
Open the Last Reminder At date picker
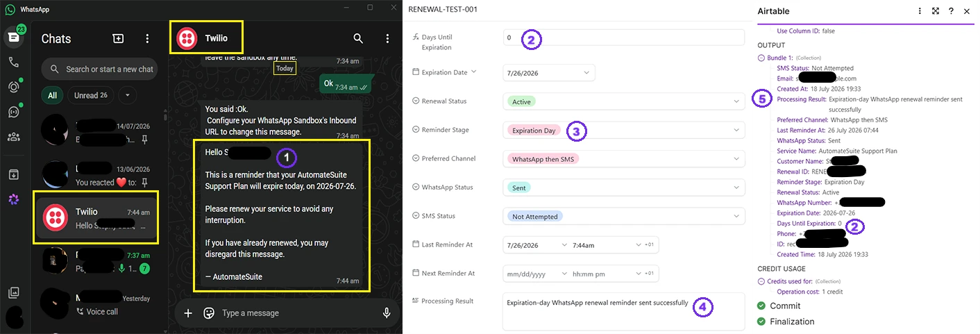coord(535,245)
